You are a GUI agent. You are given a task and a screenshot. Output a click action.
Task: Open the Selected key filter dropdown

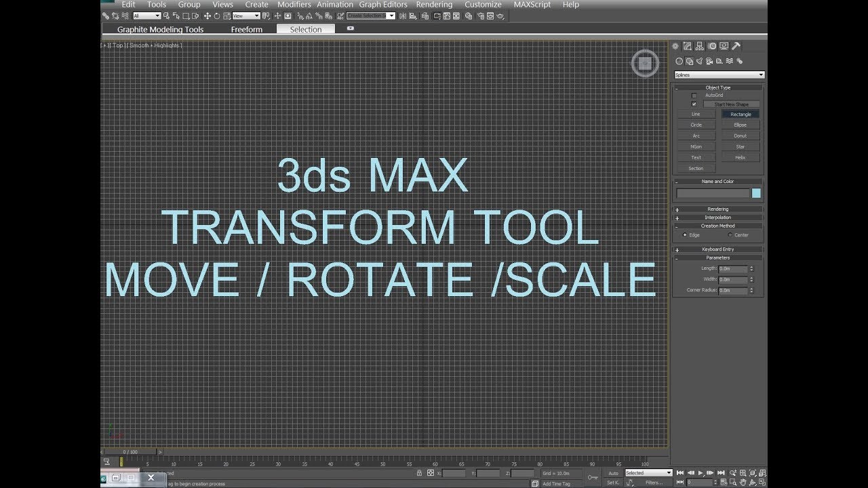(x=648, y=473)
